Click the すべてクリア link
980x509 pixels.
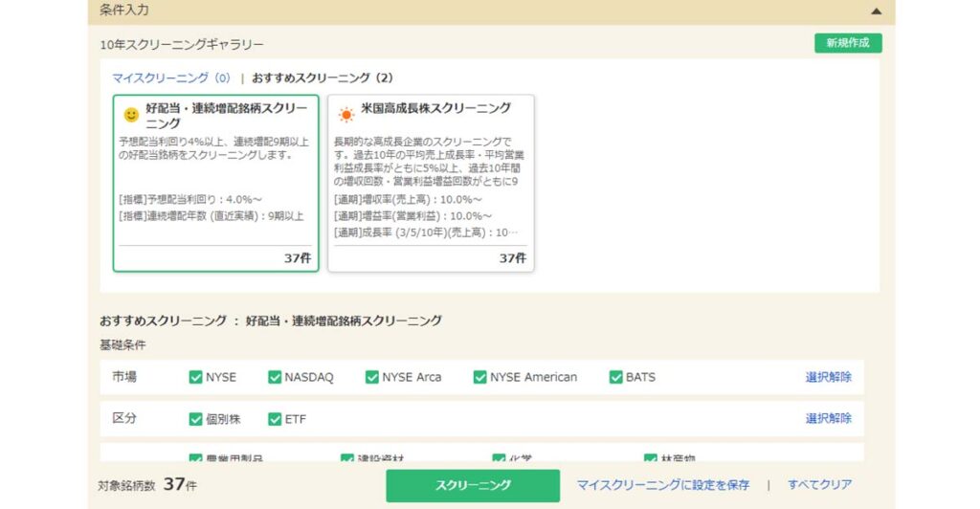[819, 485]
